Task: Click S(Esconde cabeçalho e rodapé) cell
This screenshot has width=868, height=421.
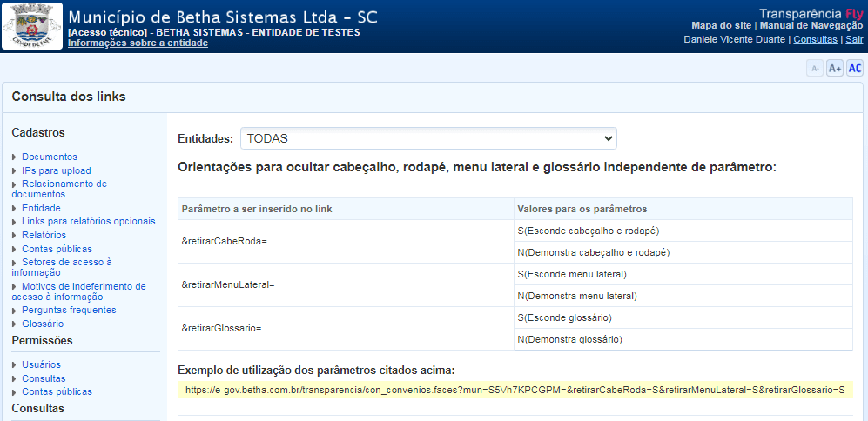Action: click(683, 231)
